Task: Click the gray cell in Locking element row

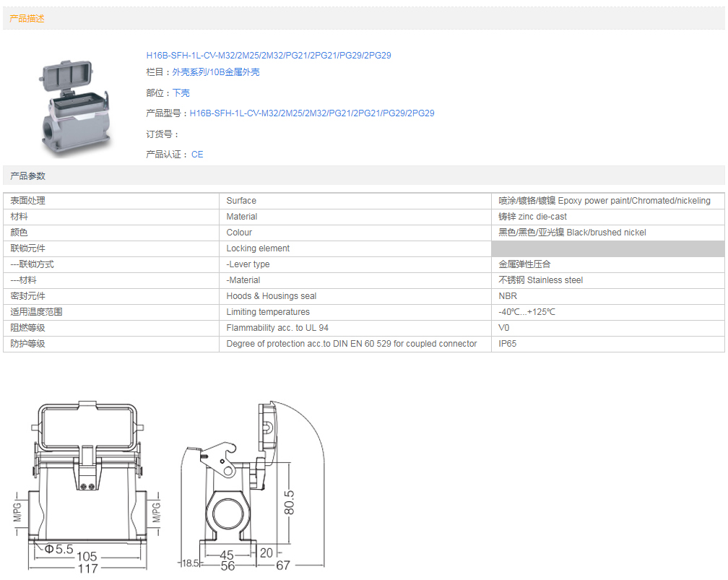Action: point(607,248)
